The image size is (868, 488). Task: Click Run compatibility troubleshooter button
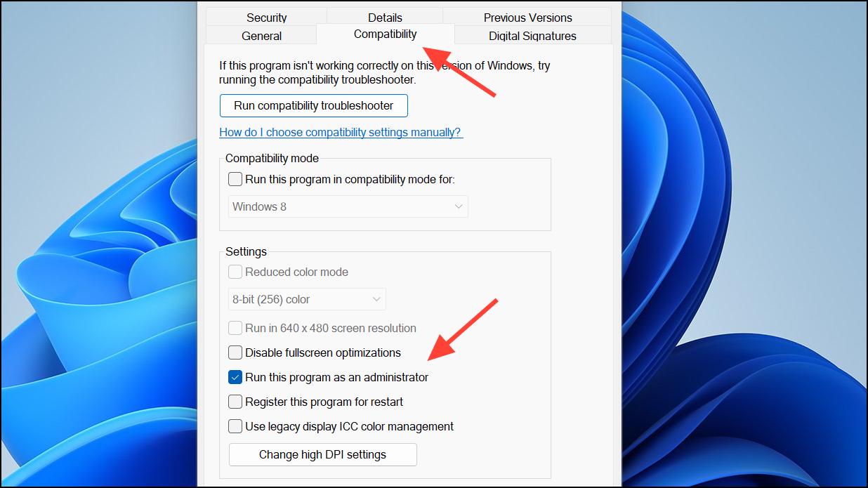pos(314,106)
